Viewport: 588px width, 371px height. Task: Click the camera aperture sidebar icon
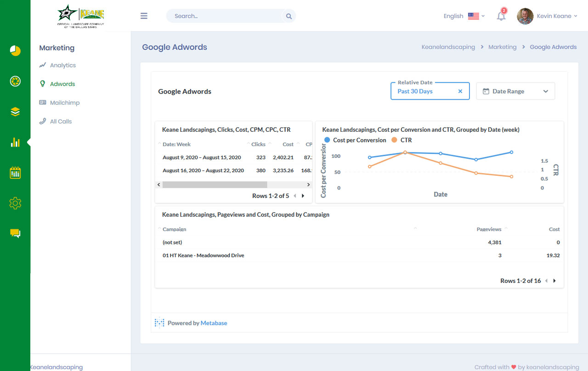15,81
